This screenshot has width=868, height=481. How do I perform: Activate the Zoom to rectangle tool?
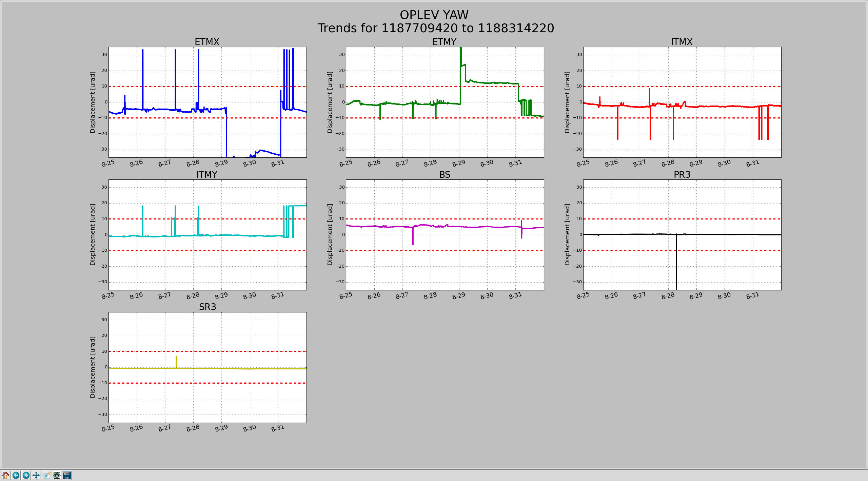[47, 475]
